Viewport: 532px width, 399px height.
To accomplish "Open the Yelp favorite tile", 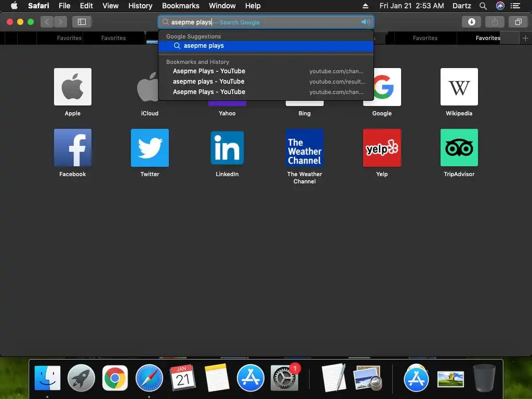I will coord(382,148).
